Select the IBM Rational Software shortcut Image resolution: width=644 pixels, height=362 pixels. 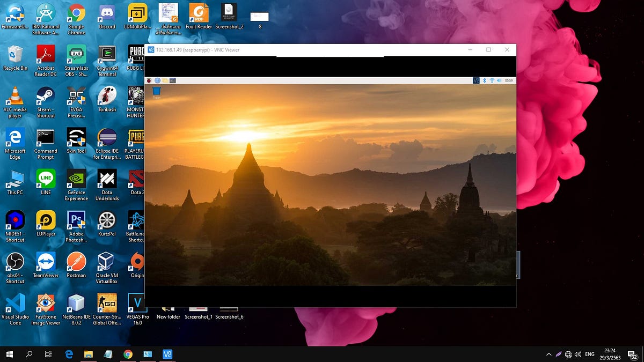click(x=46, y=19)
